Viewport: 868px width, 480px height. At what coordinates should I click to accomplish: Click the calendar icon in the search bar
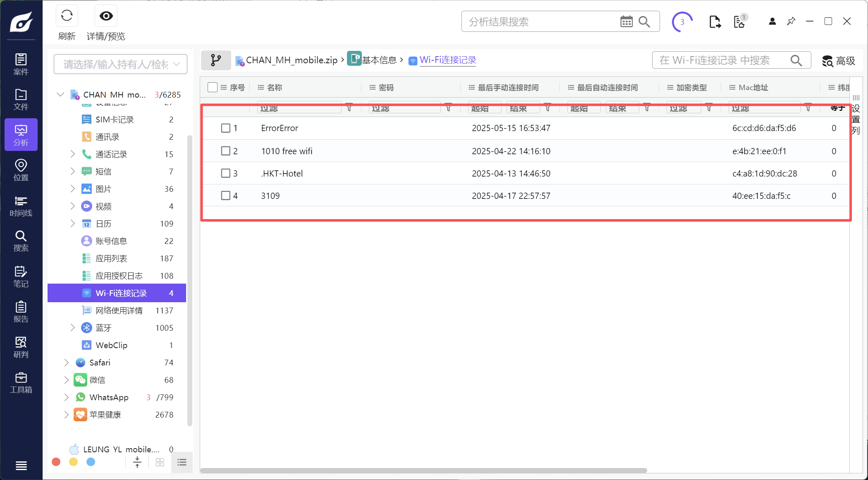[626, 21]
